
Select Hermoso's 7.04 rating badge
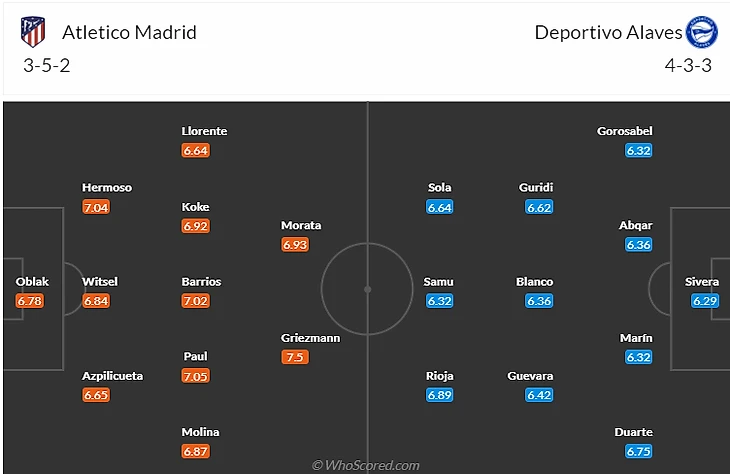coord(97,207)
